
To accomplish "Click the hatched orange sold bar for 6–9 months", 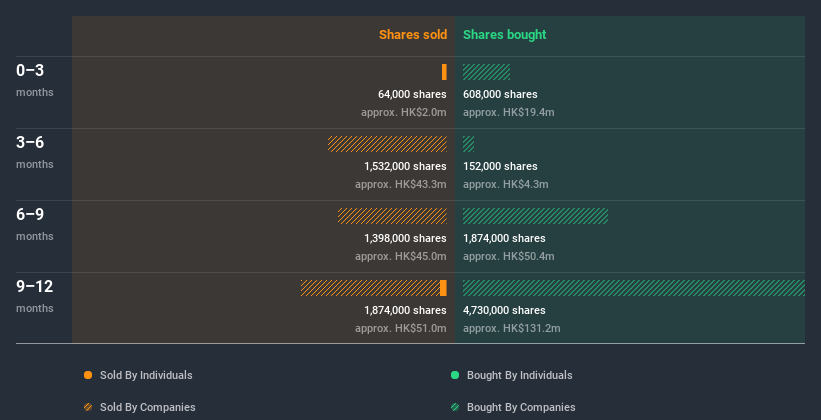I will pos(393,216).
